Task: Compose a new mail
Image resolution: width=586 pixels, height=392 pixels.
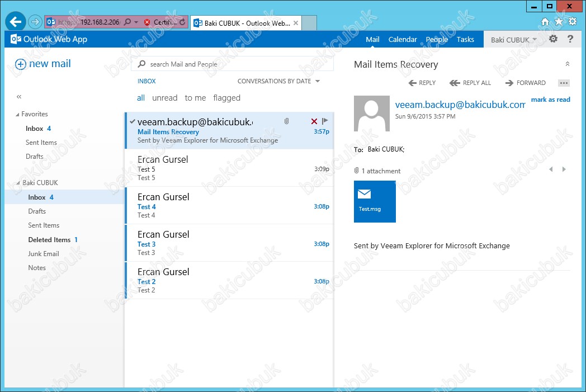Action: point(42,64)
